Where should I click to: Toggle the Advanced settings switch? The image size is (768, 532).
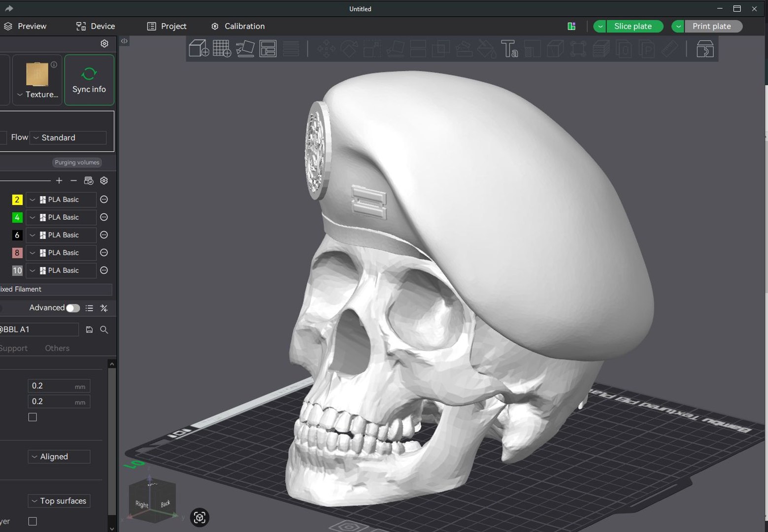tap(73, 308)
